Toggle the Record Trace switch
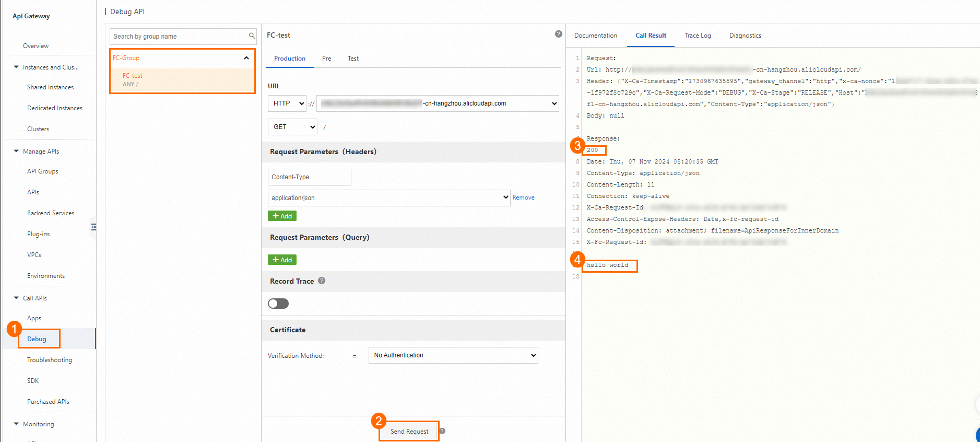The image size is (980, 442). click(278, 304)
